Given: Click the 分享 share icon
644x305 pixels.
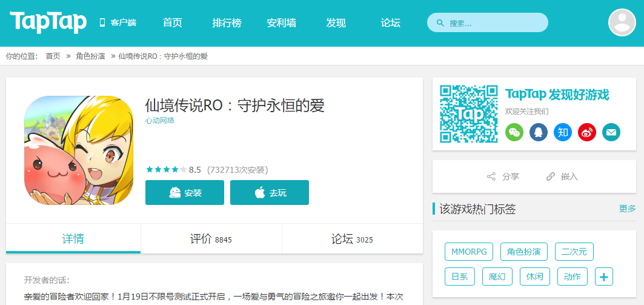Looking at the screenshot, I should pos(491,176).
